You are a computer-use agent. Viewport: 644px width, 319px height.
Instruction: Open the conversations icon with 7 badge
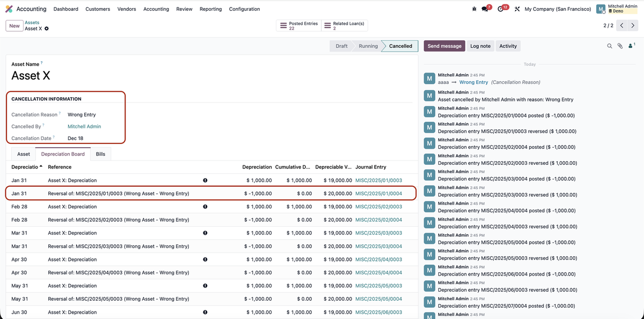pos(485,9)
